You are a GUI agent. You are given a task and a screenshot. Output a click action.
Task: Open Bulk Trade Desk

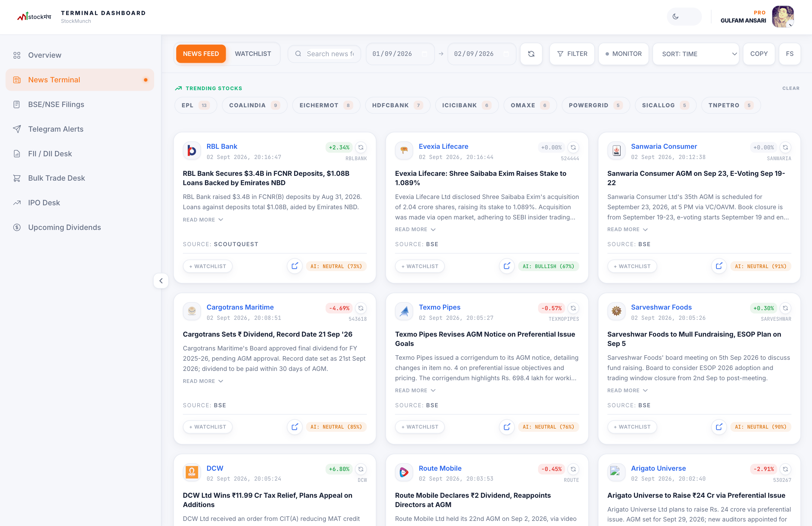pos(80,178)
